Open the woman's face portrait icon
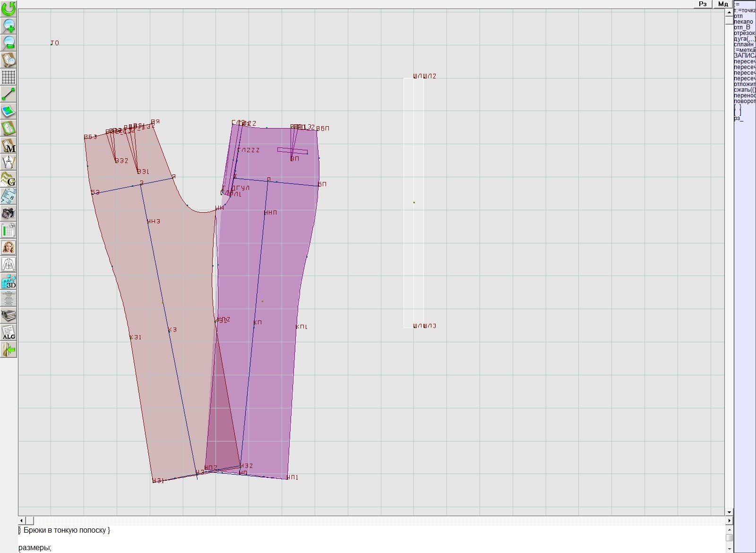Viewport: 756px width, 553px height. pyautogui.click(x=9, y=247)
